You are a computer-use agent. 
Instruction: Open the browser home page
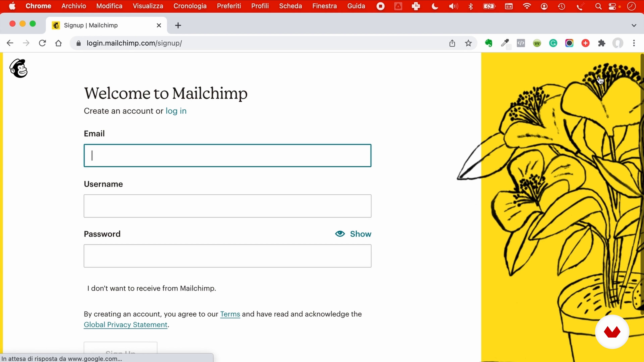tap(59, 43)
